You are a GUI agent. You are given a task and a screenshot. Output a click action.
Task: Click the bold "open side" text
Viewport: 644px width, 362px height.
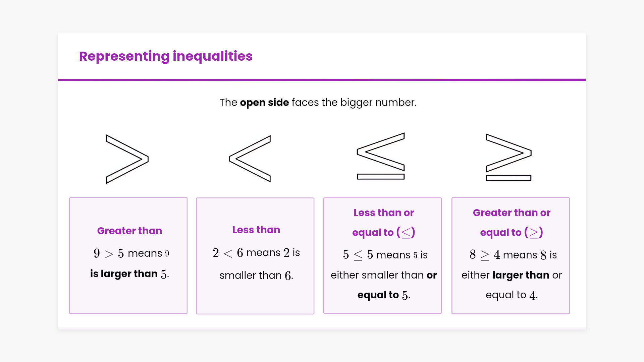pyautogui.click(x=264, y=102)
